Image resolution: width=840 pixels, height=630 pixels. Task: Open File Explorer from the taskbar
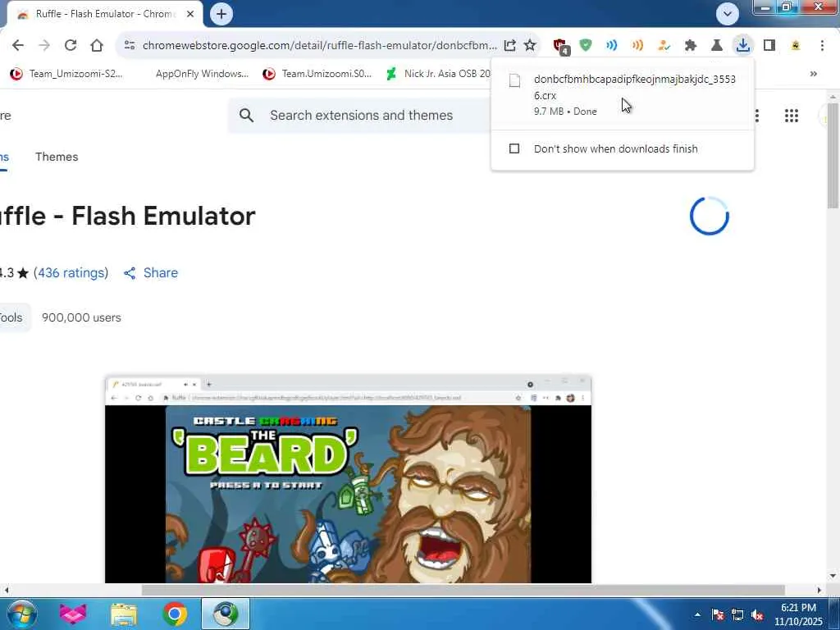tap(124, 614)
